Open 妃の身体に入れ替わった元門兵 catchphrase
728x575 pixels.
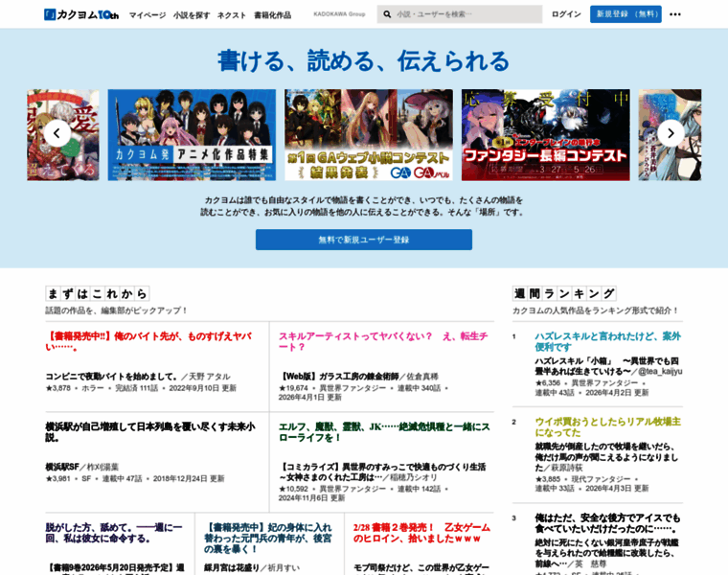(x=268, y=539)
